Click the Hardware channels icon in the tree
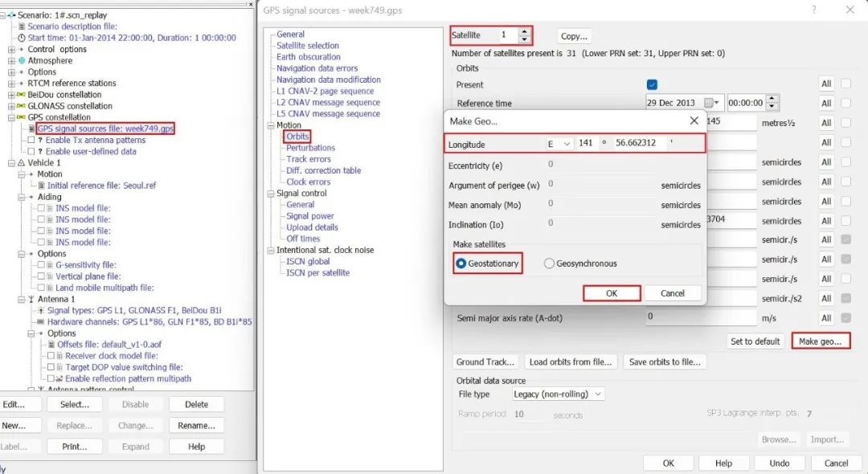This screenshot has height=474, width=868. click(x=41, y=321)
